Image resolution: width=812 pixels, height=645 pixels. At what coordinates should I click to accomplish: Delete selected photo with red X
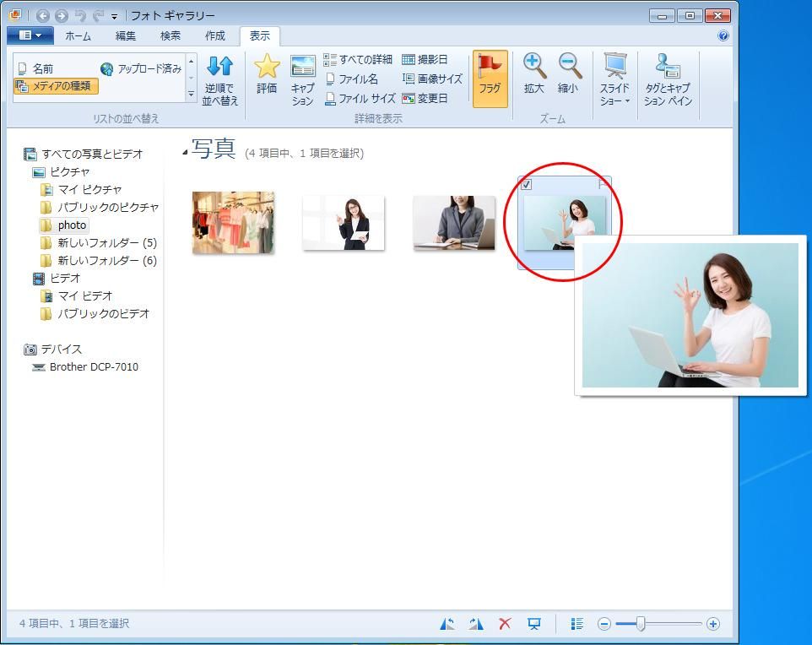coord(505,624)
